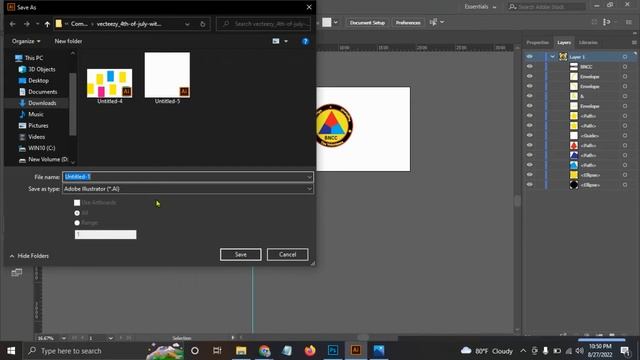Click the artboard icon below dialog
This screenshot has height=360, width=640.
[x=17, y=272]
